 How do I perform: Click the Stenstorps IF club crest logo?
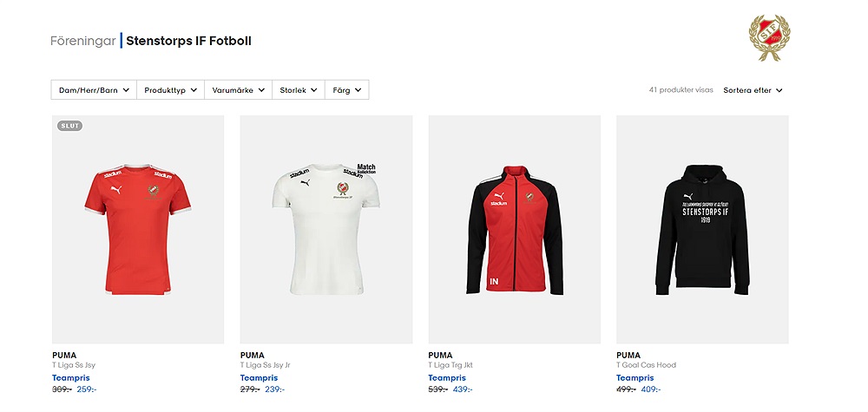point(769,37)
